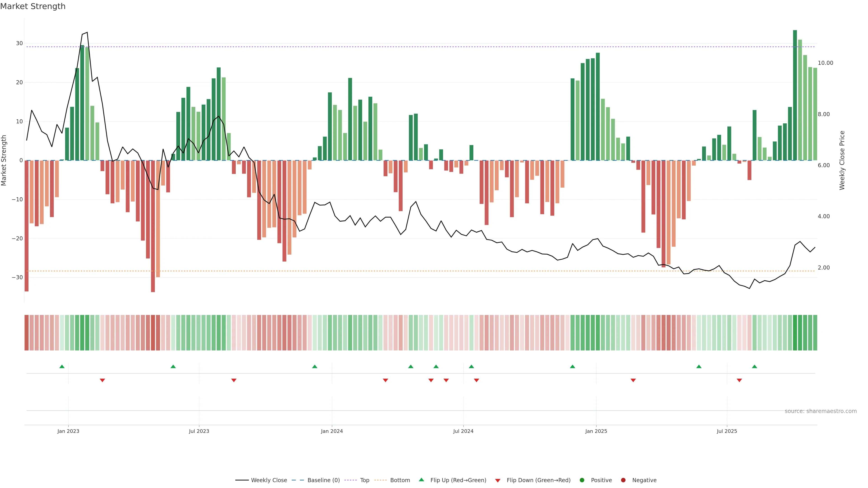Image resolution: width=868 pixels, height=488 pixels.
Task: Click the Weekly Close Price axis title
Action: (842, 160)
